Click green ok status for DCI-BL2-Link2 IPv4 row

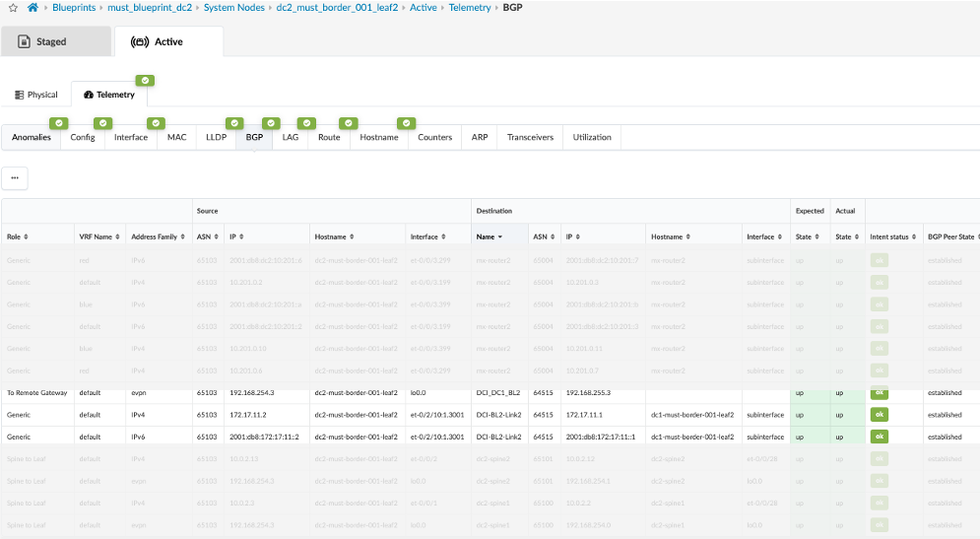879,415
